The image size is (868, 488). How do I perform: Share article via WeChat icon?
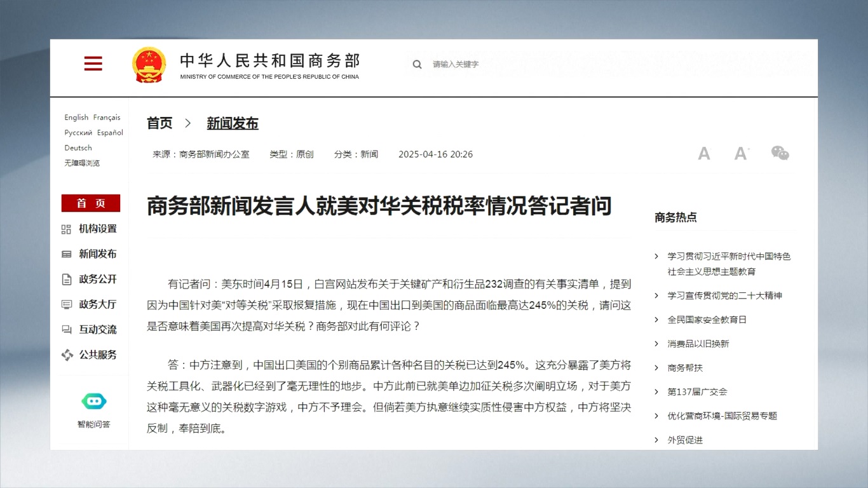(x=780, y=153)
